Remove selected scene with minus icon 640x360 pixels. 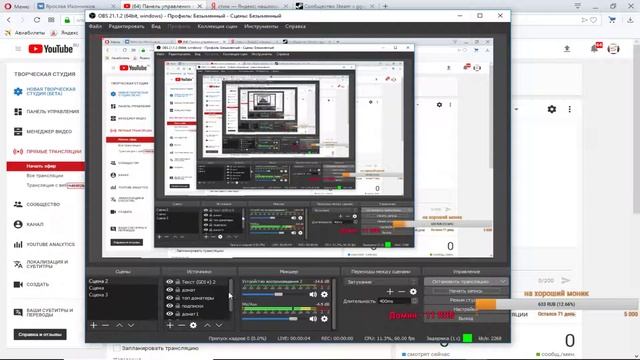105,325
